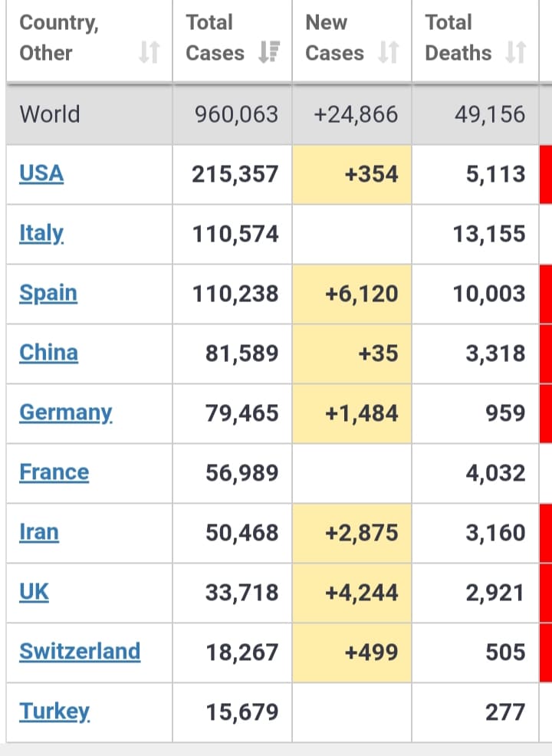Viewport: 552px width, 756px height.
Task: Open the USA country link
Action: pos(41,173)
